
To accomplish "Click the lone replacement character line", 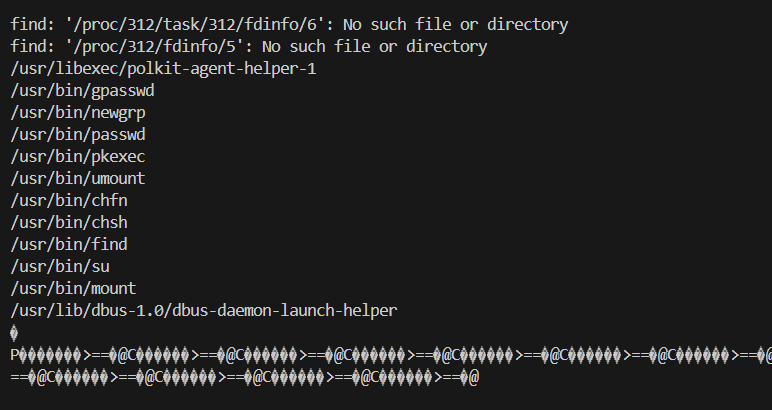I will coord(15,332).
